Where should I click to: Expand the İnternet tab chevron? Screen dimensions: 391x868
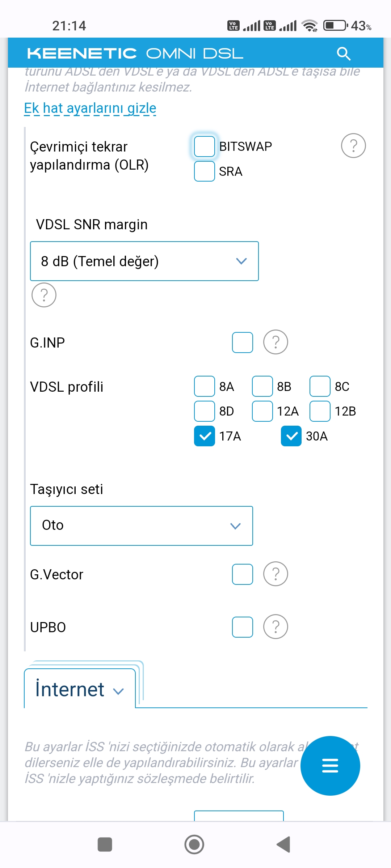pyautogui.click(x=118, y=691)
